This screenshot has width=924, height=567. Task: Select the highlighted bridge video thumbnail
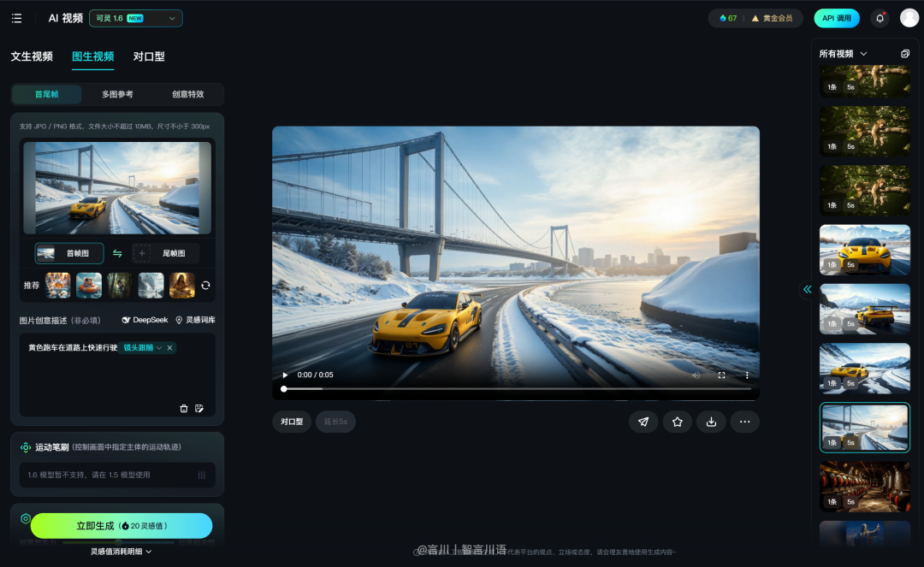864,427
